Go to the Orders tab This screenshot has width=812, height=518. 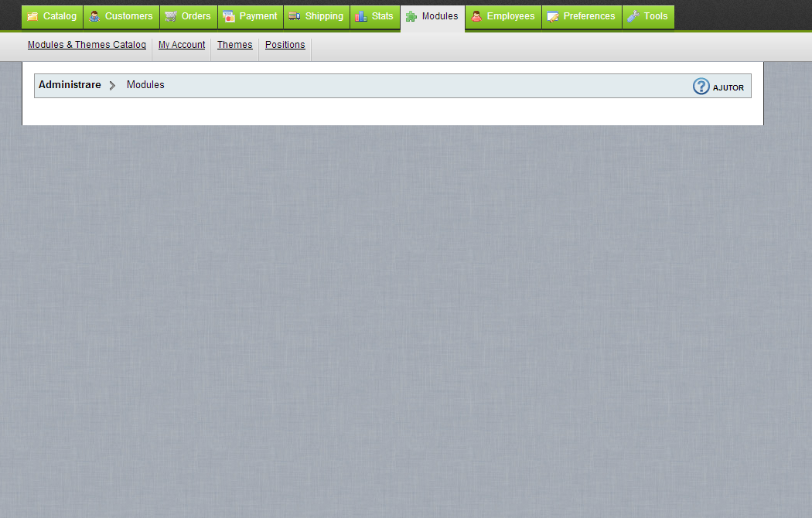pyautogui.click(x=189, y=17)
